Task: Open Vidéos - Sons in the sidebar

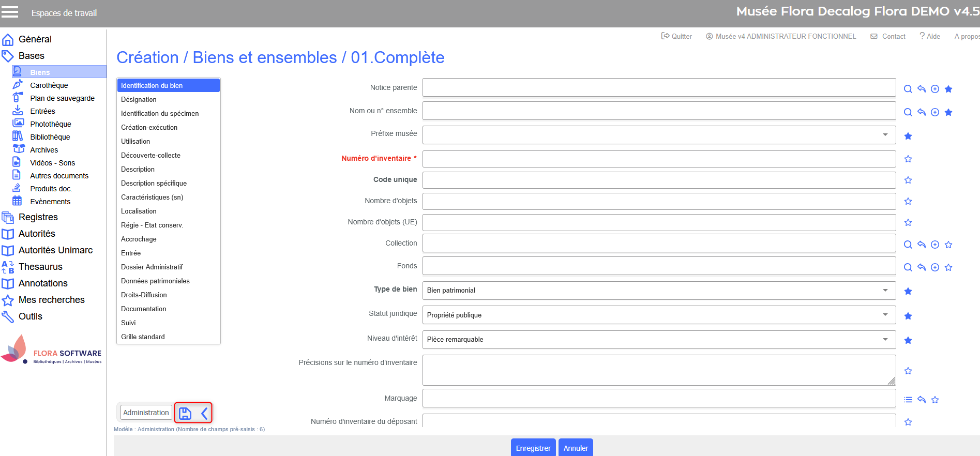Action: [x=52, y=163]
